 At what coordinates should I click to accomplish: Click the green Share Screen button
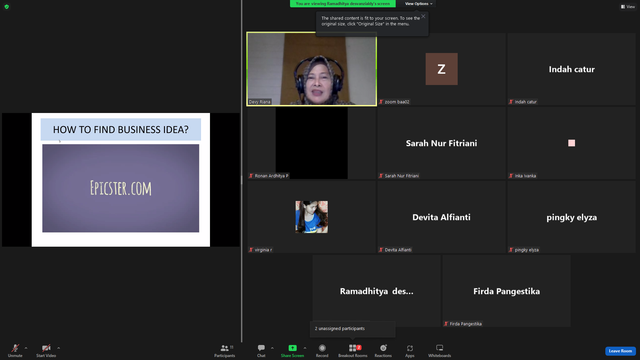coord(292,350)
